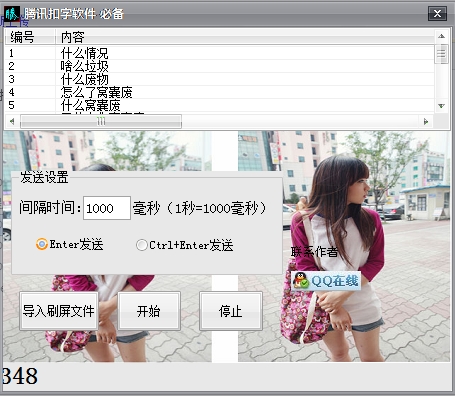Click the number 1 cell in 编号 column
Screen dimensions: 455x396
click(11, 53)
